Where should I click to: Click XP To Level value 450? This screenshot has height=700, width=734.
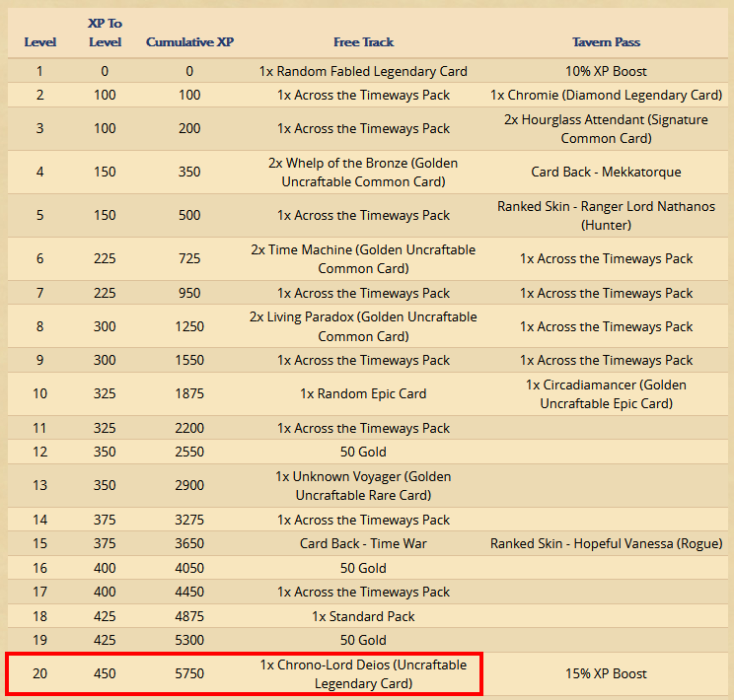(x=105, y=673)
